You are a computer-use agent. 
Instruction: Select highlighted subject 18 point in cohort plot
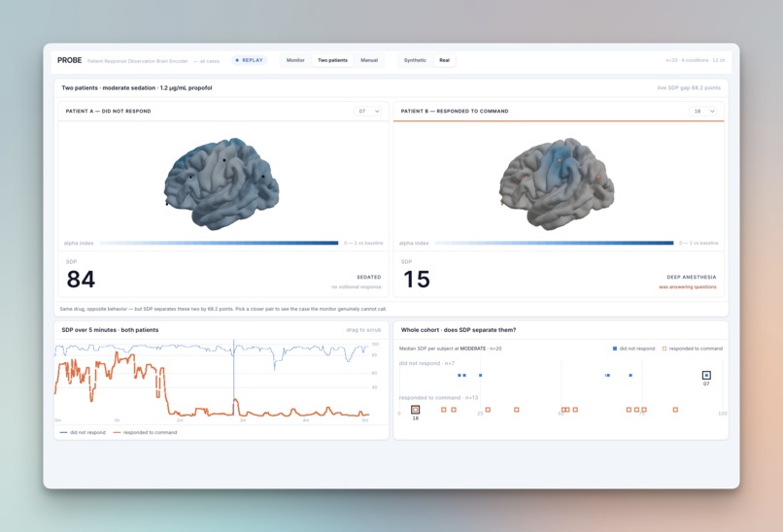click(x=416, y=410)
